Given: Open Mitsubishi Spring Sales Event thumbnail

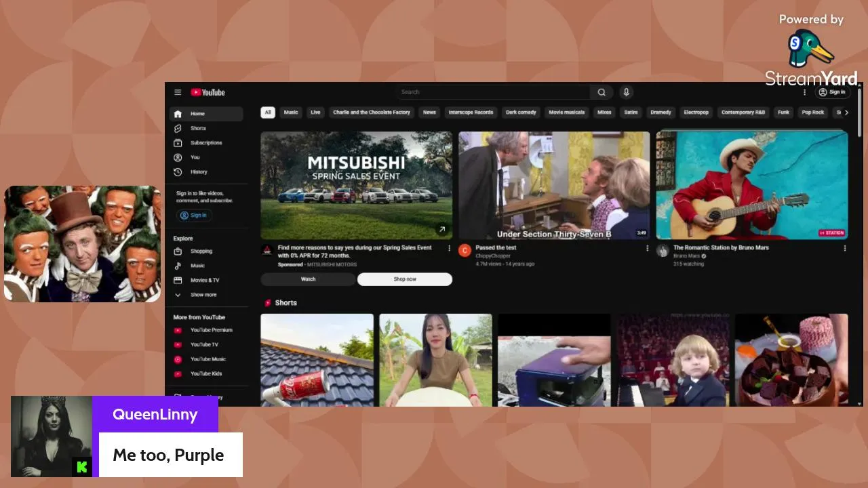Looking at the screenshot, I should click(357, 185).
